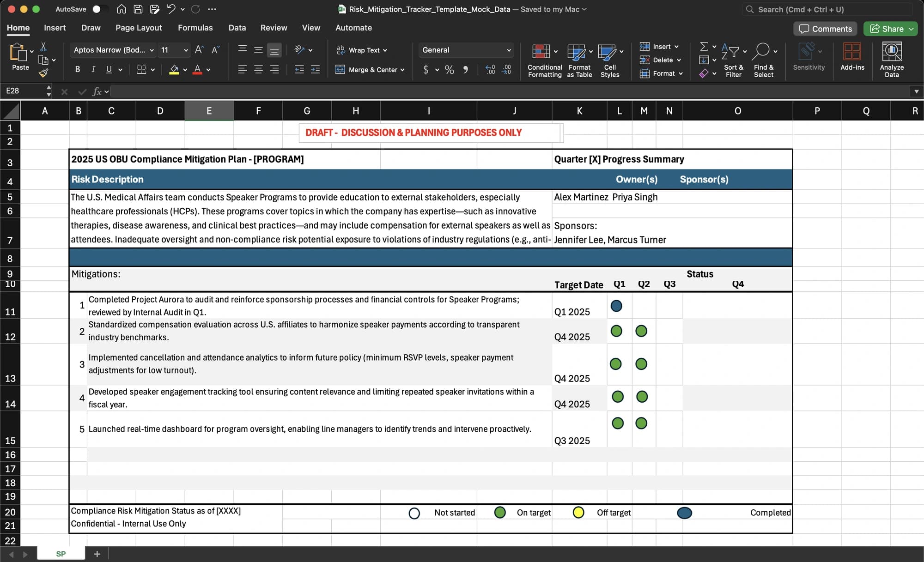Click Decrease Decimal icon

point(506,69)
